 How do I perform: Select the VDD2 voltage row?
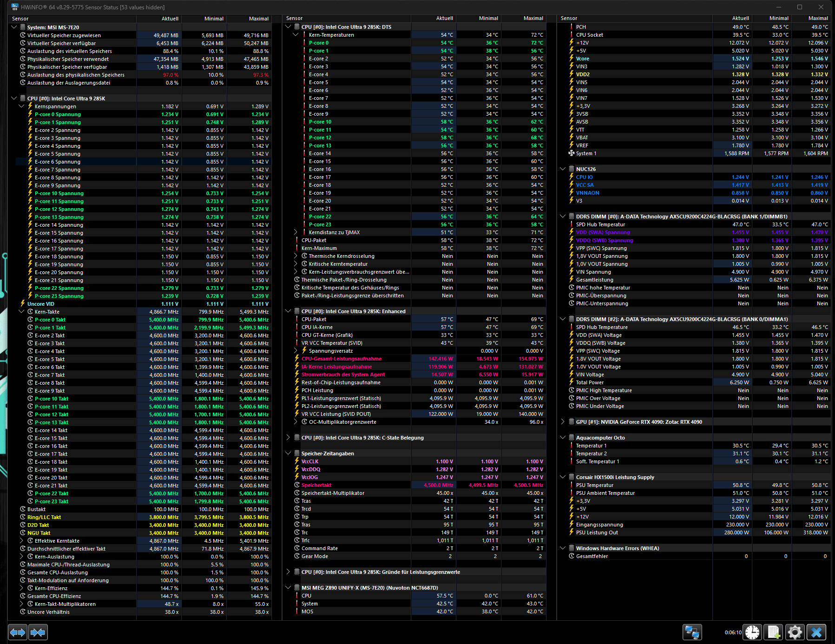pyautogui.click(x=698, y=74)
